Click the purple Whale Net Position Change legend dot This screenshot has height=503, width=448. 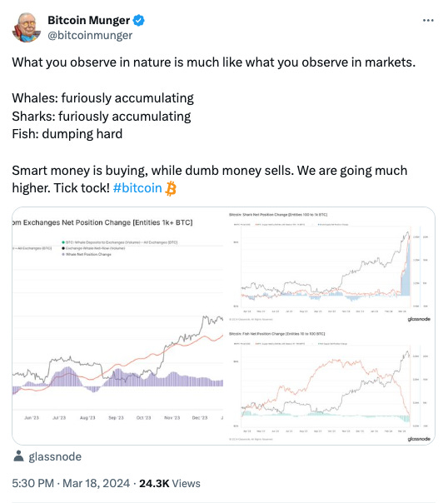pos(63,254)
